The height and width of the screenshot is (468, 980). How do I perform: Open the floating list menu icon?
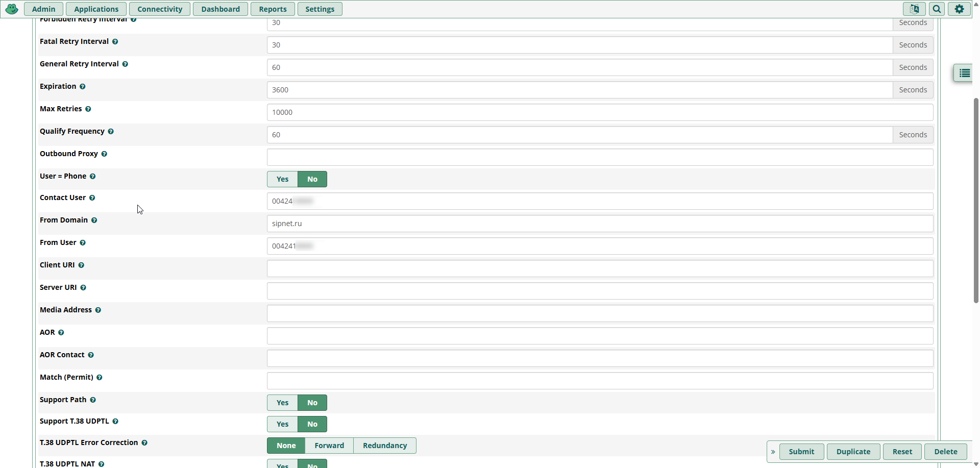964,73
